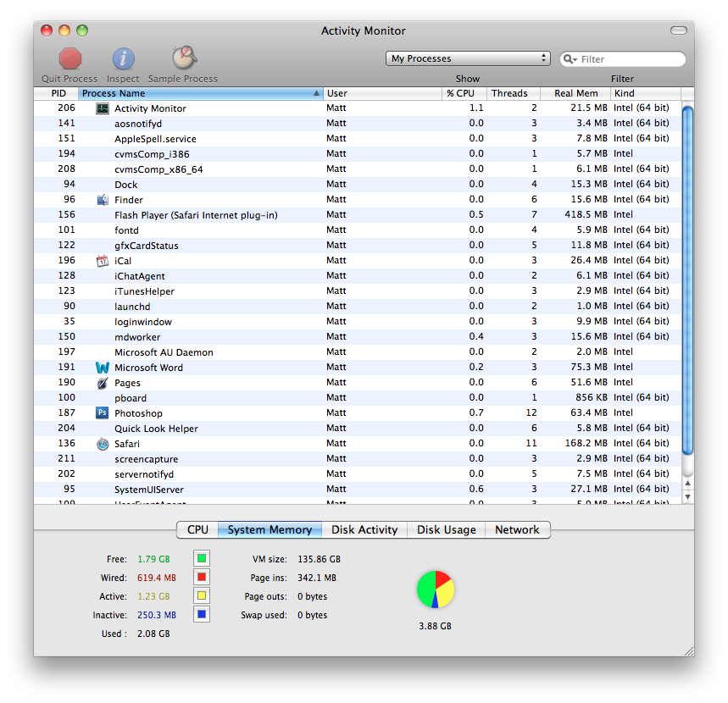Viewport: 728px width, 703px height.
Task: Click the toolbar toggle pill button
Action: click(678, 30)
